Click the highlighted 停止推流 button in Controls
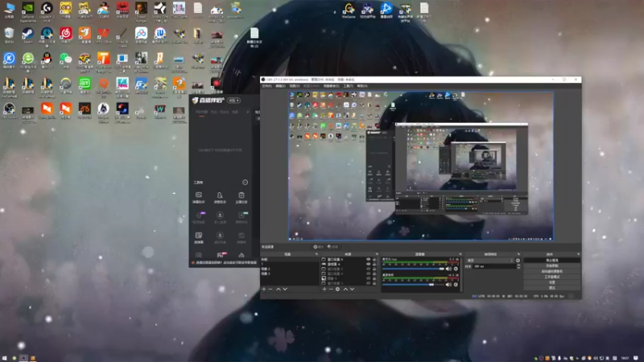 (552, 261)
